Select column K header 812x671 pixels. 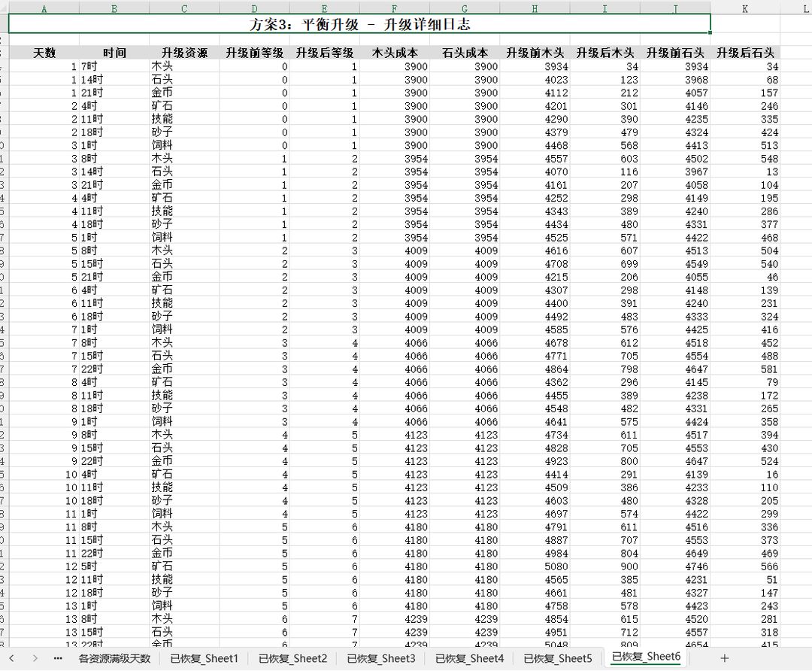[x=744, y=9]
